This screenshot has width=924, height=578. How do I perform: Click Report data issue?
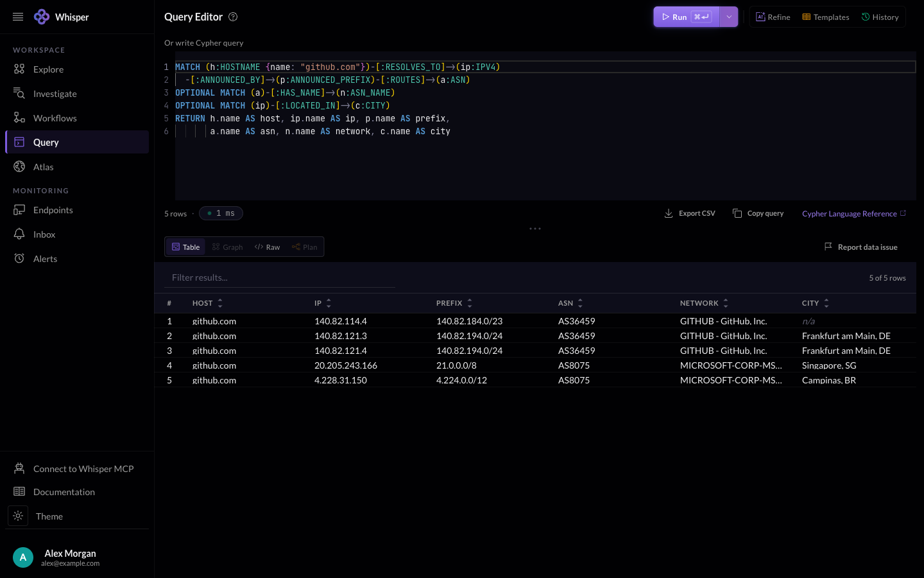click(860, 247)
